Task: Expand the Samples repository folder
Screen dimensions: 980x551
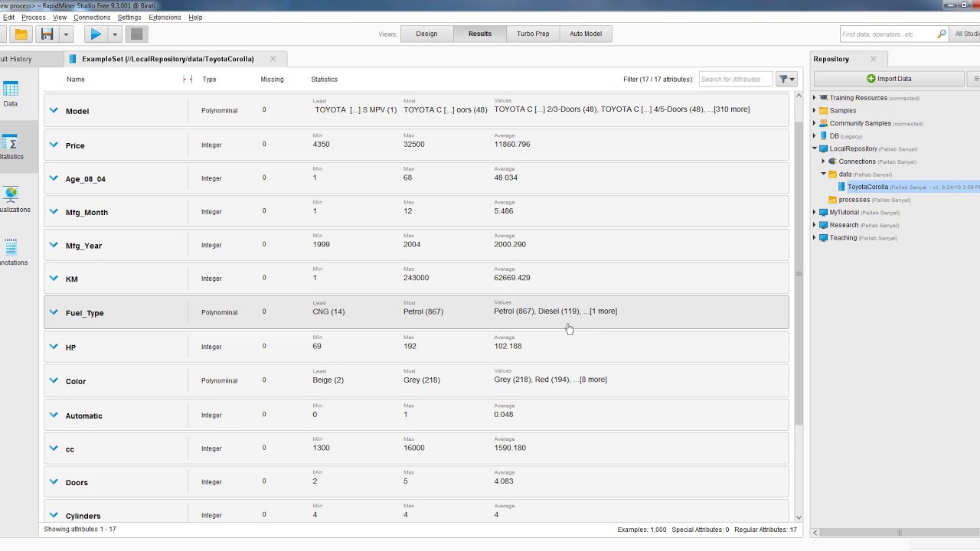Action: tap(815, 110)
